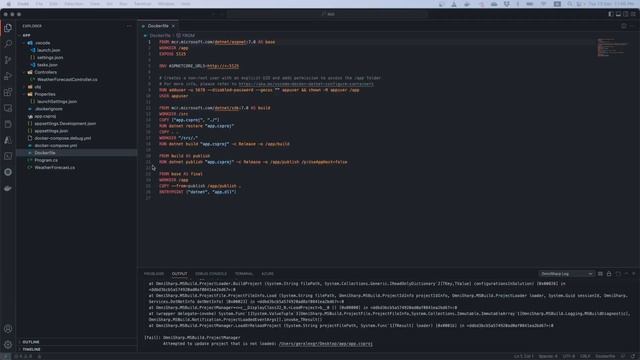Toggle bottom panel layout icon
640x360 pixels.
click(618, 14)
